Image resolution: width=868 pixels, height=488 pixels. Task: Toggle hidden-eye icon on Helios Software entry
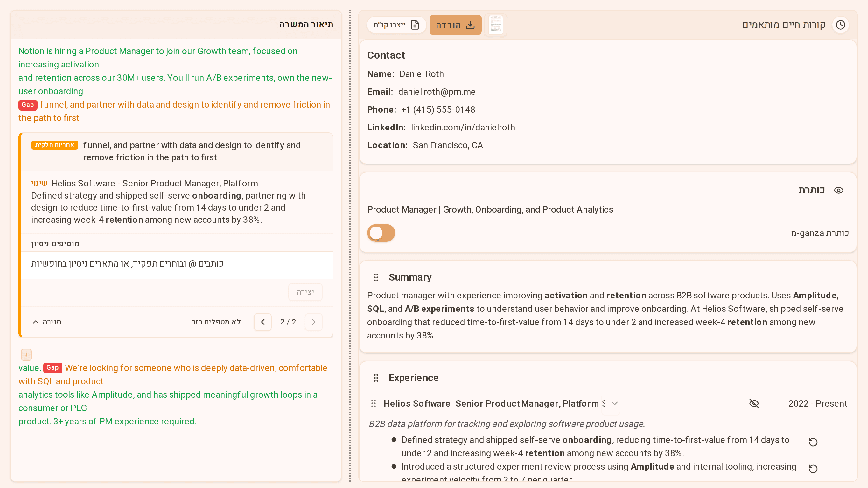[x=754, y=403]
